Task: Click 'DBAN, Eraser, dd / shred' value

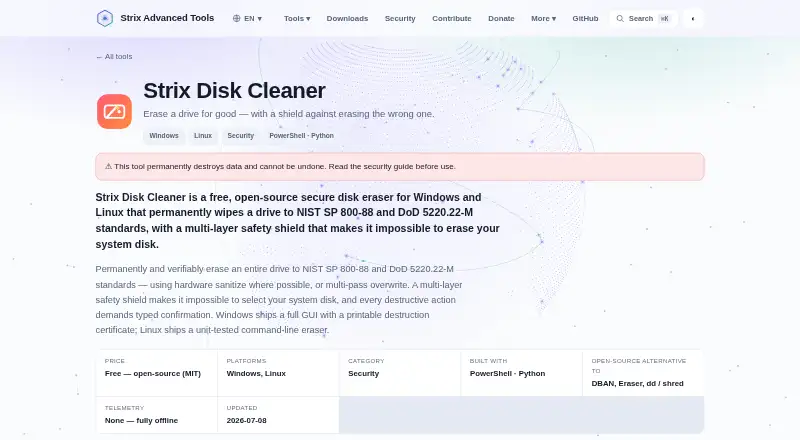Action: point(637,383)
